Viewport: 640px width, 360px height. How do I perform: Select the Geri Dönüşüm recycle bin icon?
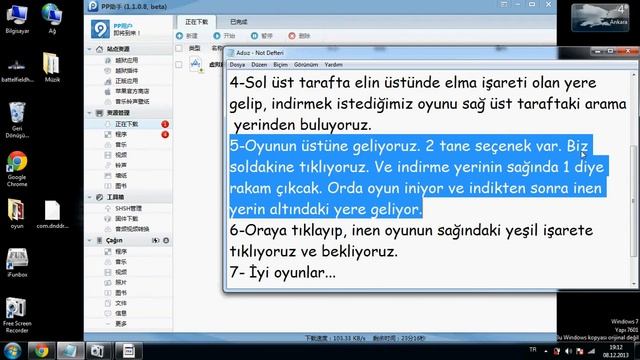(x=17, y=120)
